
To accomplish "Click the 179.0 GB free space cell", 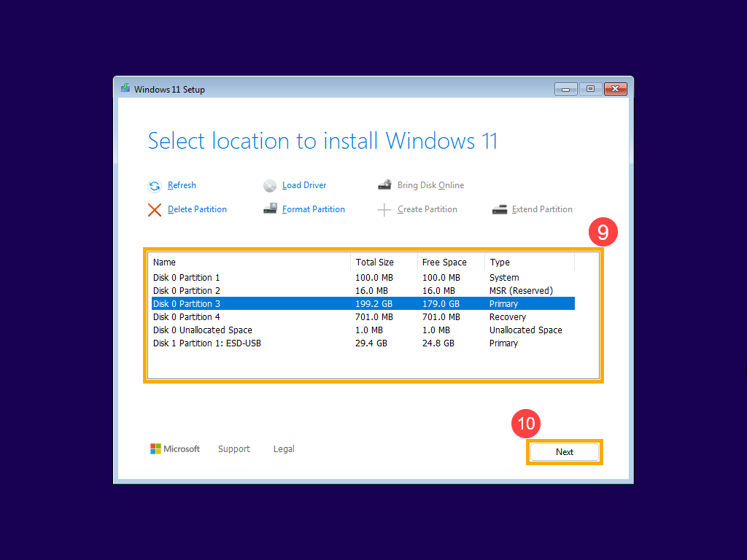I will tap(441, 304).
